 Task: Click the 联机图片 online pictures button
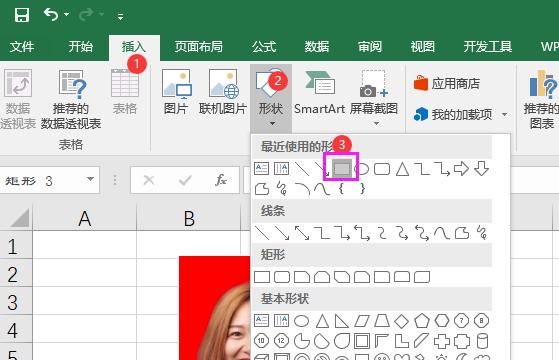tap(223, 92)
